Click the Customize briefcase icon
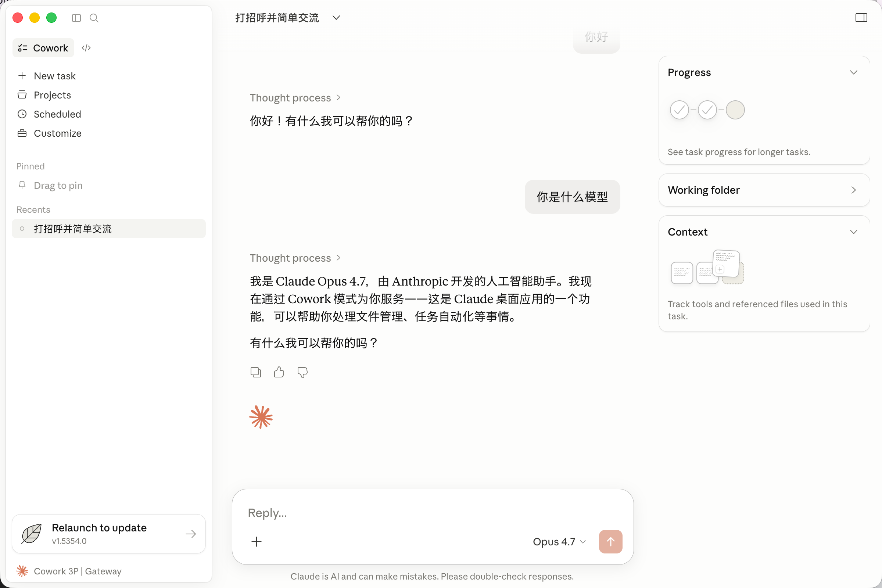Screen dimensions: 882x588 coord(22,133)
